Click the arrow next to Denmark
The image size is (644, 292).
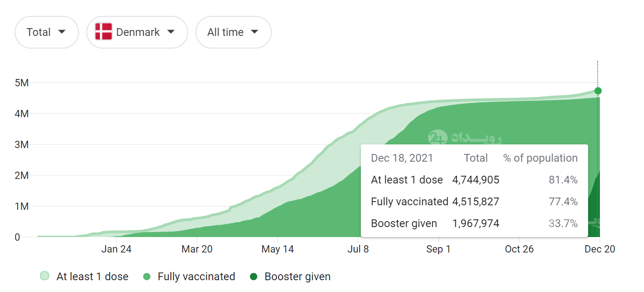[171, 32]
